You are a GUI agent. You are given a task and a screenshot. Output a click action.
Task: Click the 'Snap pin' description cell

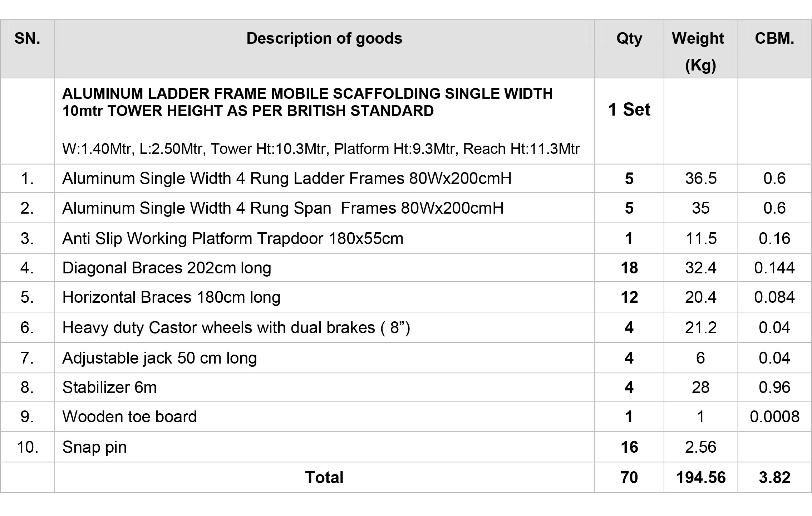coord(324,447)
